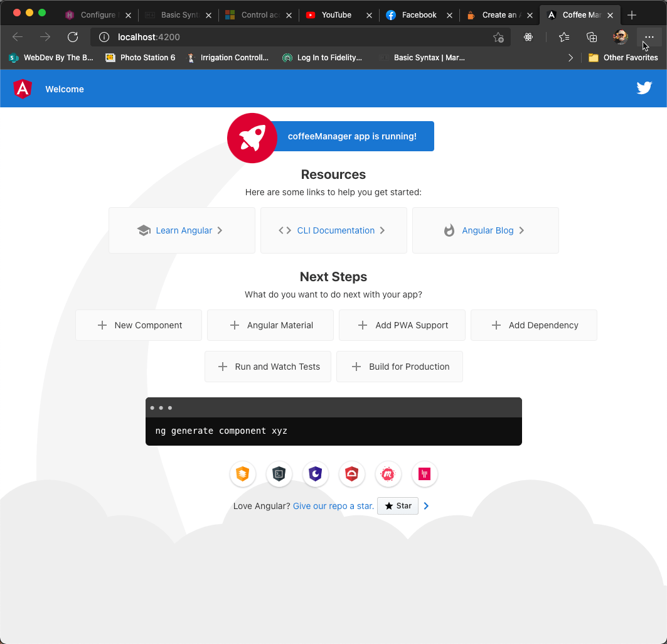
Task: Click the blue chevron after Star button
Action: (x=426, y=506)
